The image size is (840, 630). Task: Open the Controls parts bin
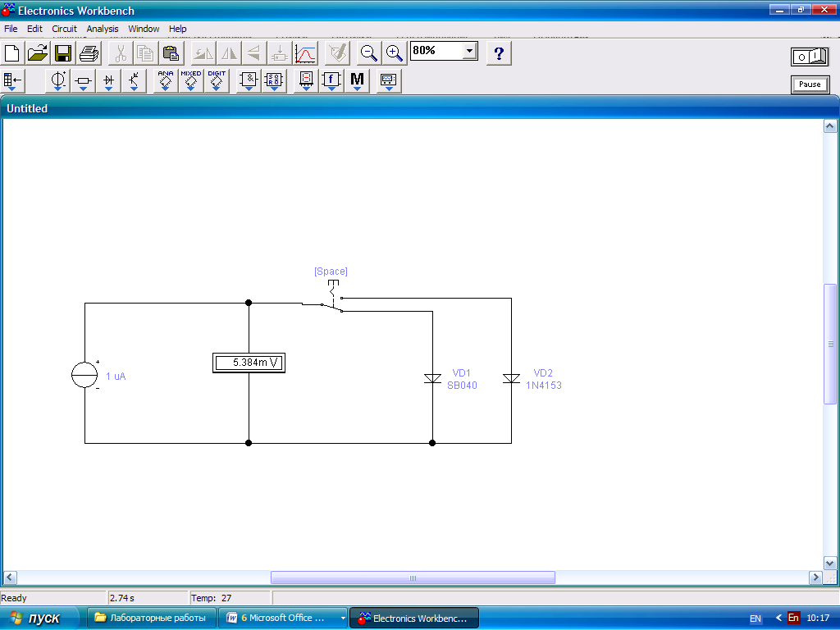tap(331, 81)
